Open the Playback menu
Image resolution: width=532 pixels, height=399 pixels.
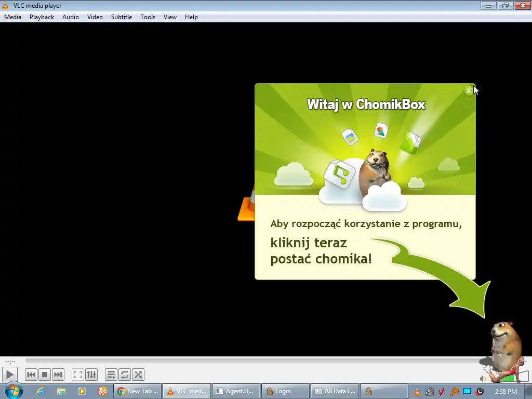point(42,17)
